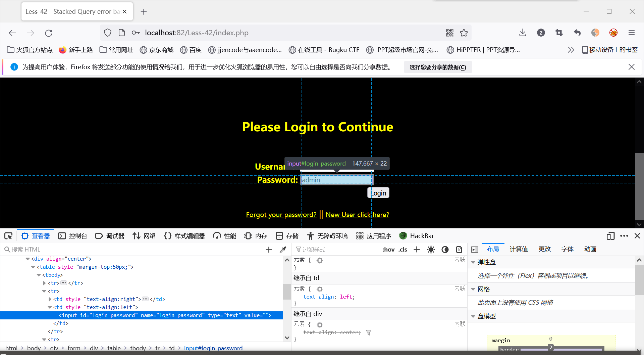644x355 pixels.
Task: Open responsive design mode
Action: (x=610, y=236)
